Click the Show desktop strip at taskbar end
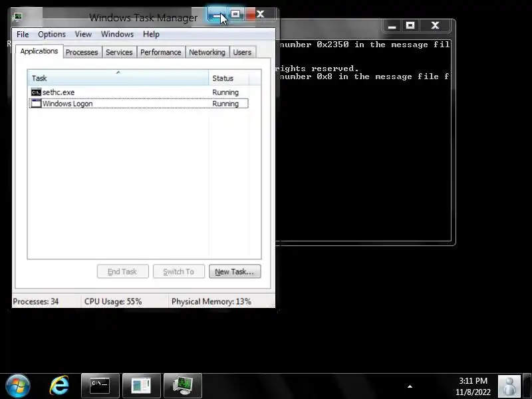The width and height of the screenshot is (532, 399). (x=527, y=386)
